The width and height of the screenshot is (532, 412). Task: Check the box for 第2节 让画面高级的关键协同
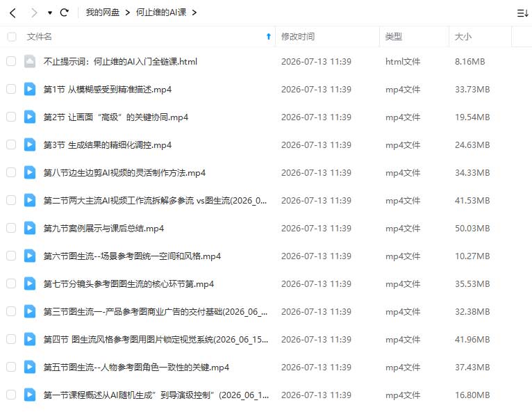[11, 117]
